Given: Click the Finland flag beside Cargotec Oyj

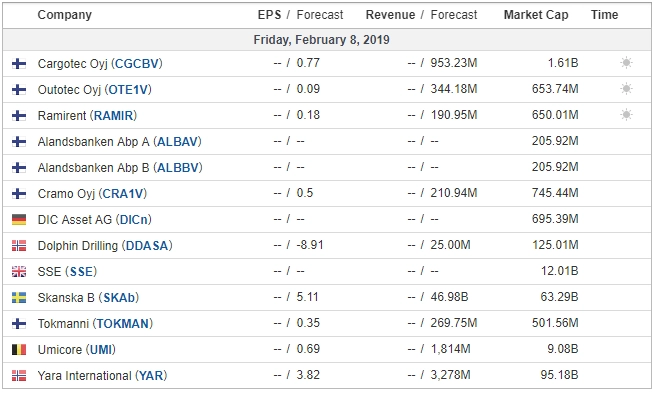Looking at the screenshot, I should click(x=19, y=64).
